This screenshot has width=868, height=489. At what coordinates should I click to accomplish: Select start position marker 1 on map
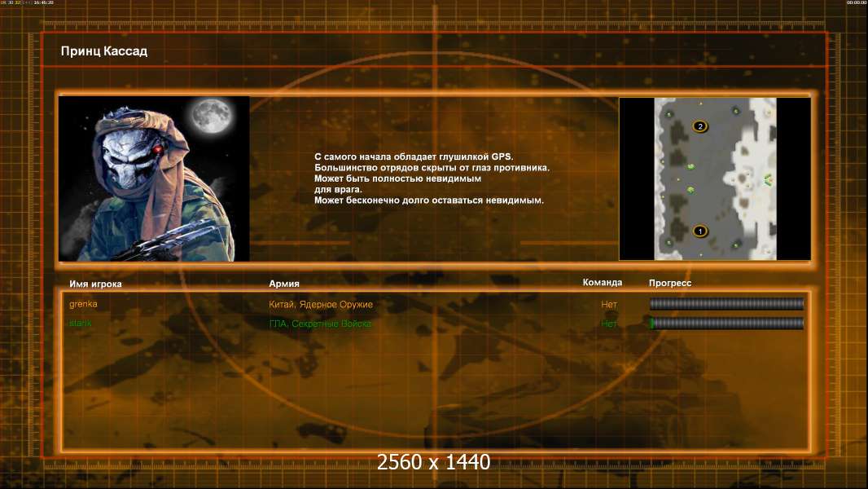(x=699, y=231)
